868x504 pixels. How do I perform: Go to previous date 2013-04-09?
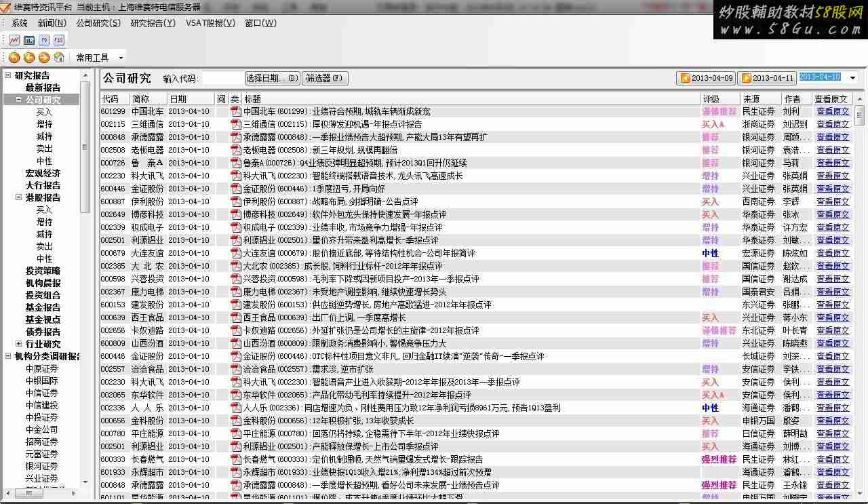tap(707, 78)
